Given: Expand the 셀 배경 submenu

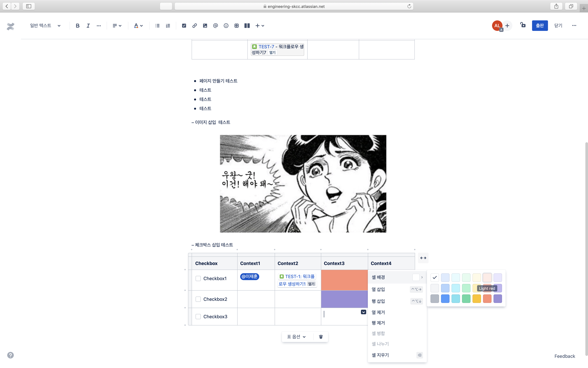Looking at the screenshot, I should pyautogui.click(x=397, y=277).
